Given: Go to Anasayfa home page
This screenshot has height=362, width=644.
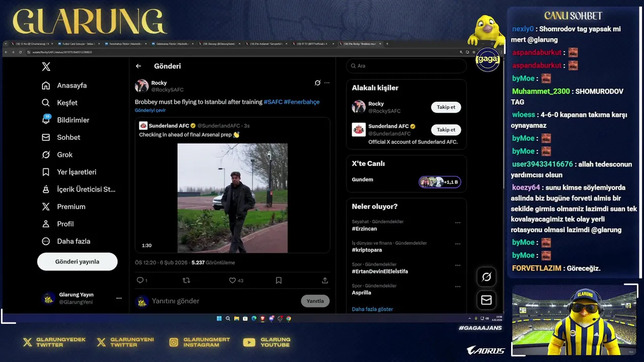Looking at the screenshot, I should 64,85.
